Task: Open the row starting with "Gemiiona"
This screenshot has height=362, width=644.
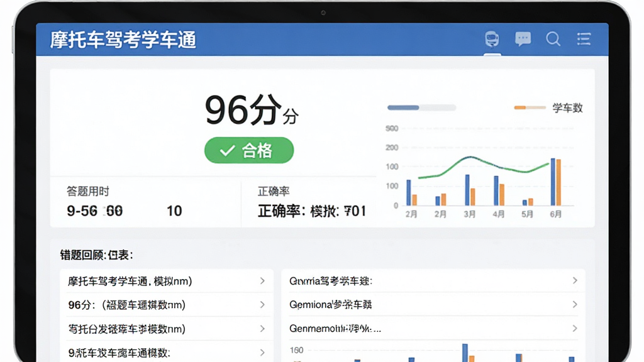Action: (434, 305)
